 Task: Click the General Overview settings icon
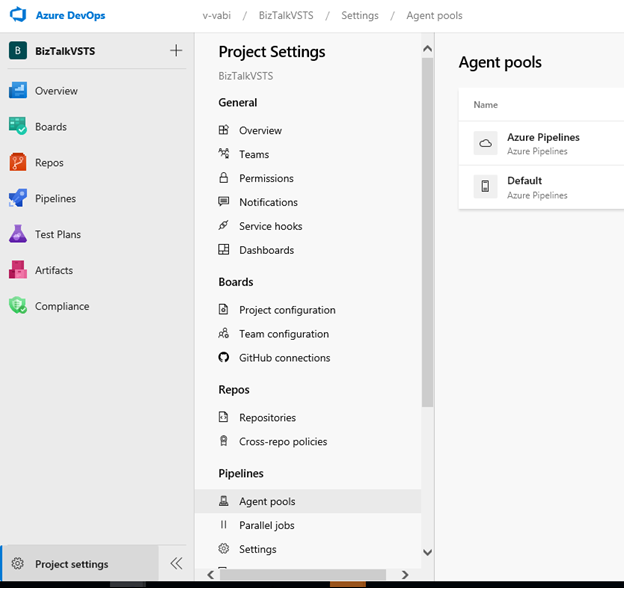coord(224,130)
